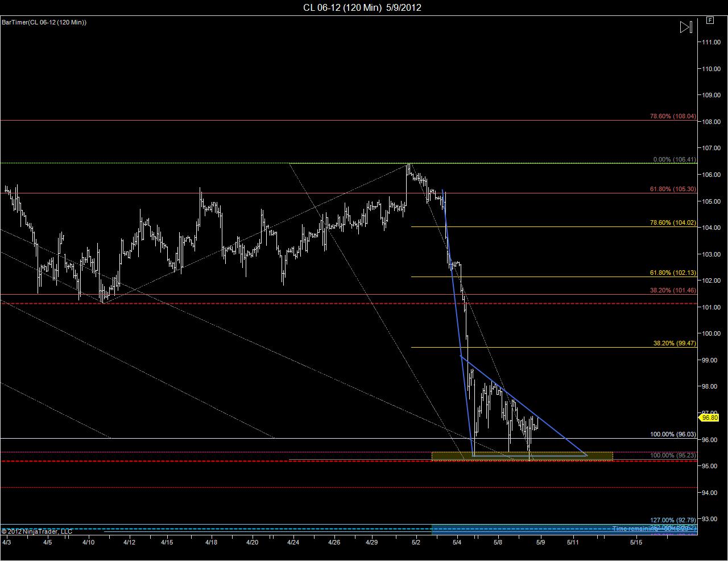Click the 100.00% (96.03) extension label

point(673,434)
